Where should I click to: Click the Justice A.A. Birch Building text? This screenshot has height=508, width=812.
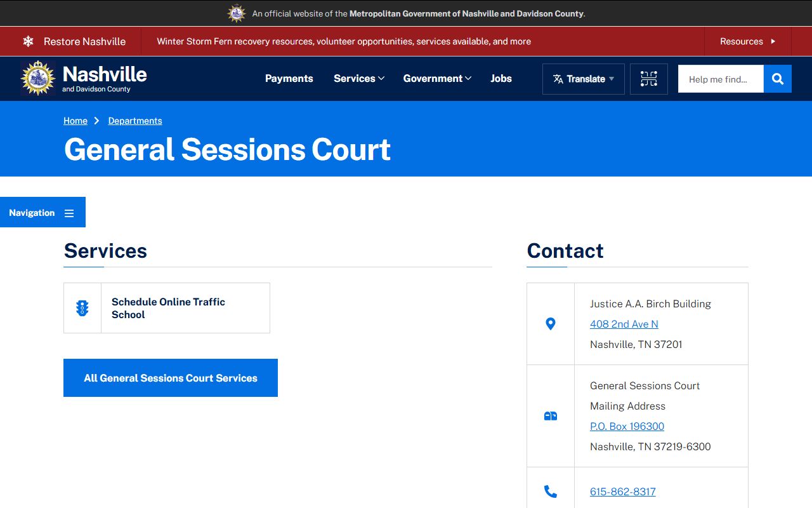(650, 304)
